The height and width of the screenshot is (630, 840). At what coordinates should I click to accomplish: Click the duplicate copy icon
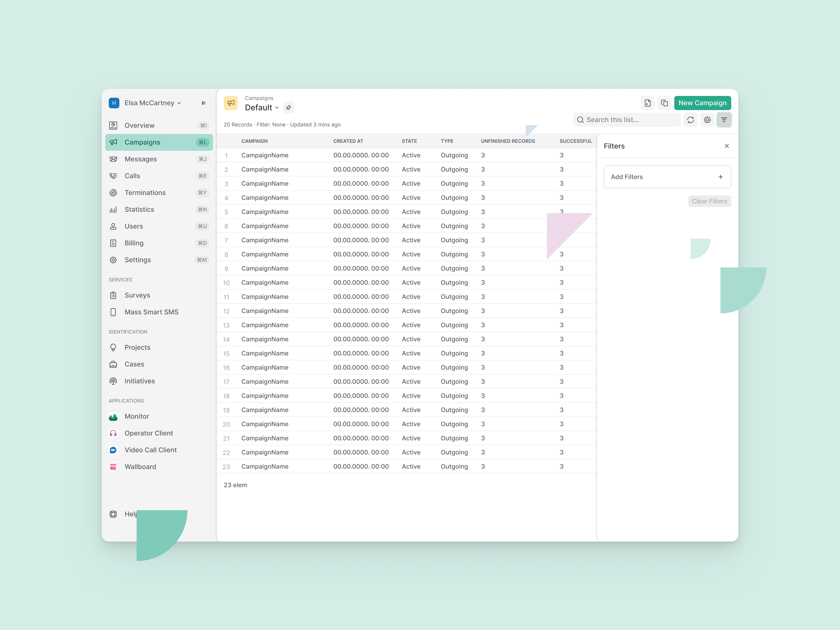[664, 103]
